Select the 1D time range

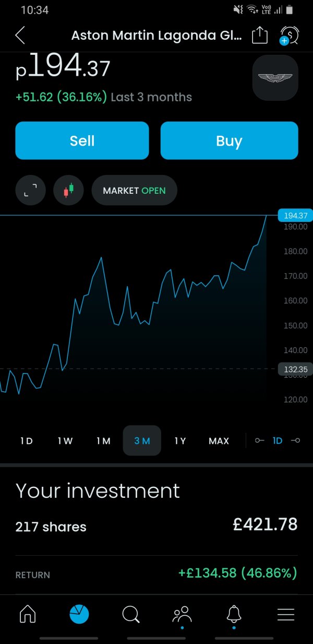click(x=27, y=441)
